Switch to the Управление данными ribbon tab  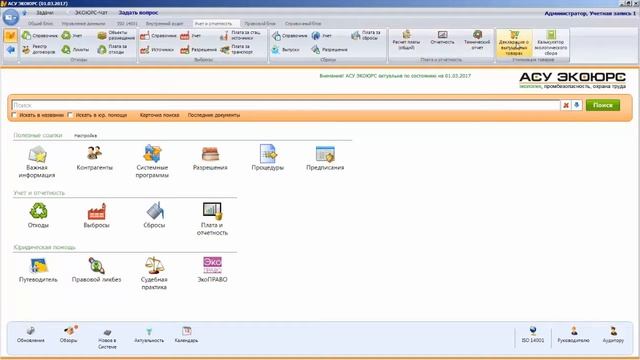point(84,24)
